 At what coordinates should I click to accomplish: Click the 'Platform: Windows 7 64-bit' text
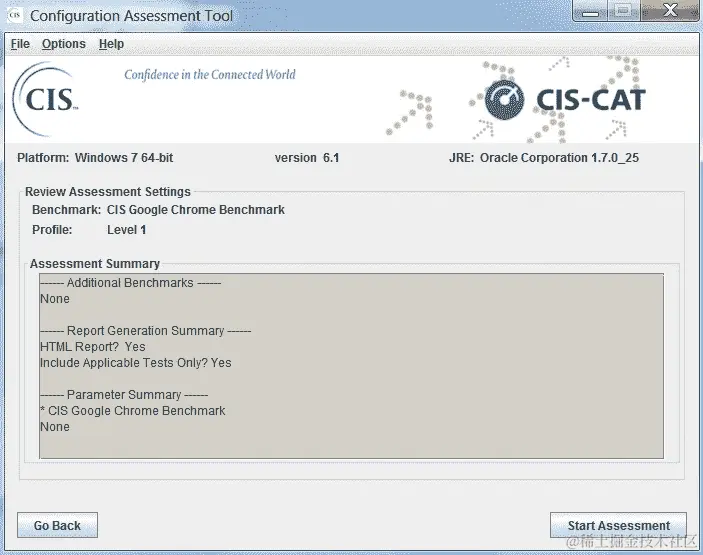[95, 158]
